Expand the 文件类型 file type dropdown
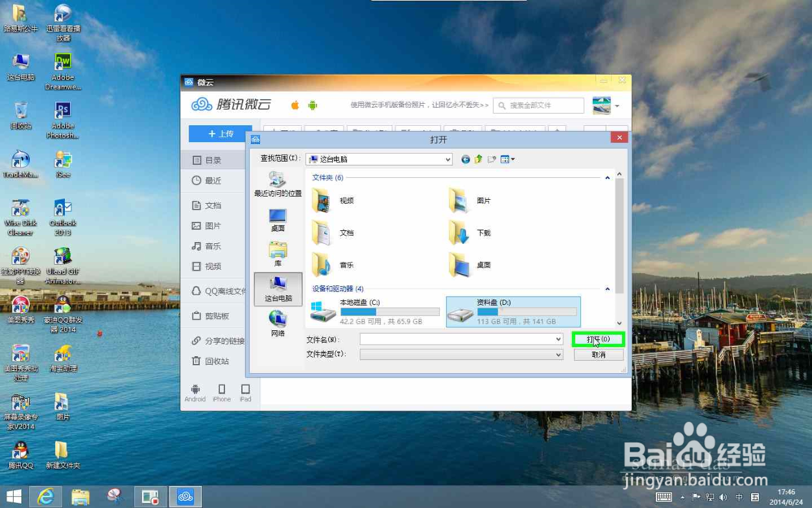 pyautogui.click(x=558, y=354)
